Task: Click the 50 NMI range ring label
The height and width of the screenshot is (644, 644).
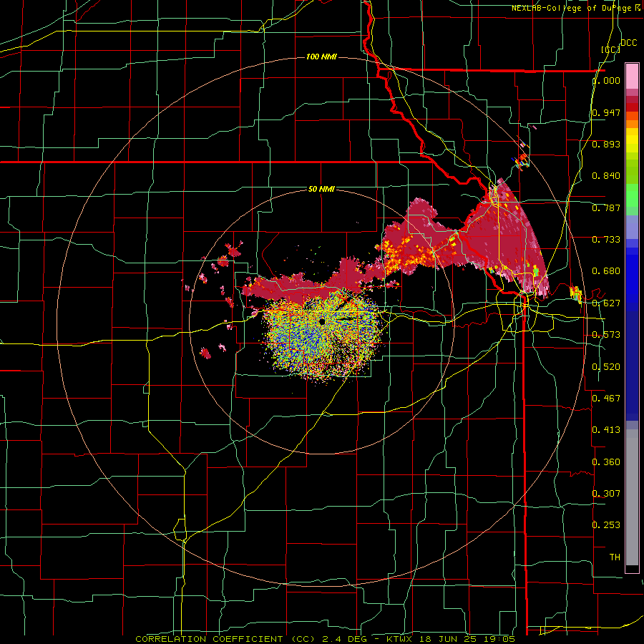Action: (321, 190)
